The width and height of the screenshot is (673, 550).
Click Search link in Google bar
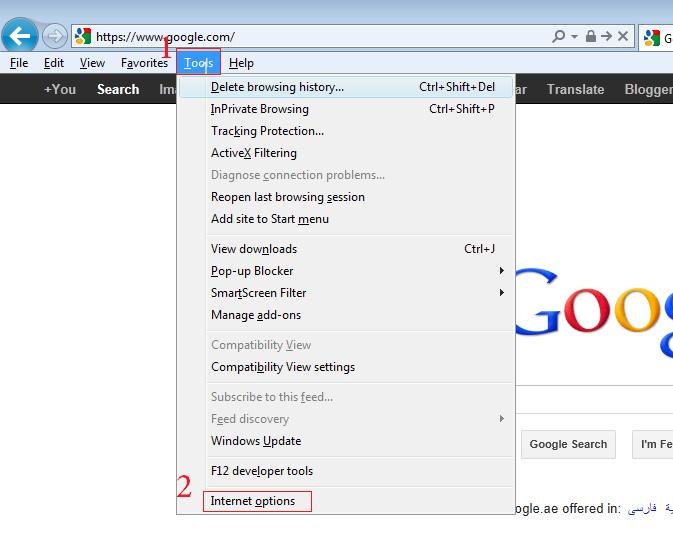coord(118,89)
